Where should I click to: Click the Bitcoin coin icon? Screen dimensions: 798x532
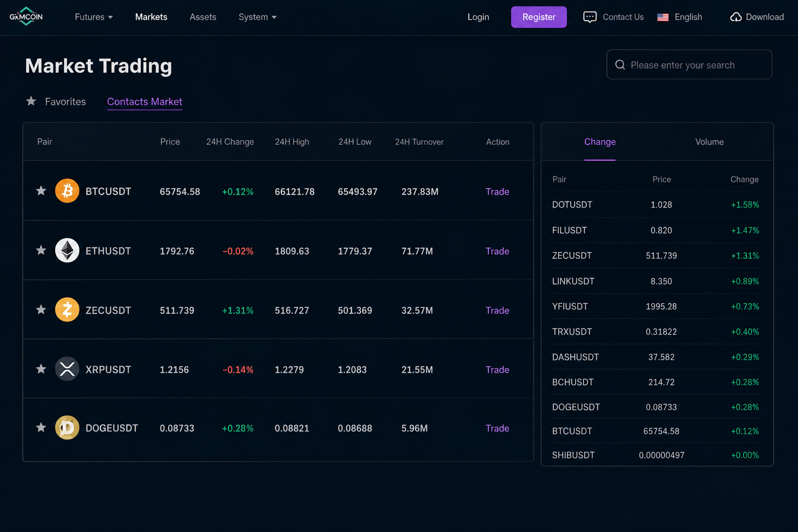(x=67, y=191)
